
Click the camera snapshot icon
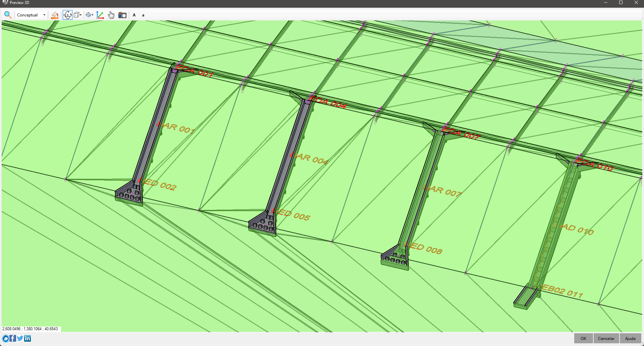pos(122,15)
